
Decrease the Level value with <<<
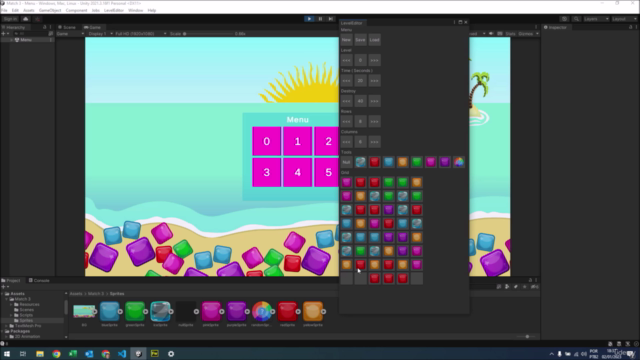(346, 60)
